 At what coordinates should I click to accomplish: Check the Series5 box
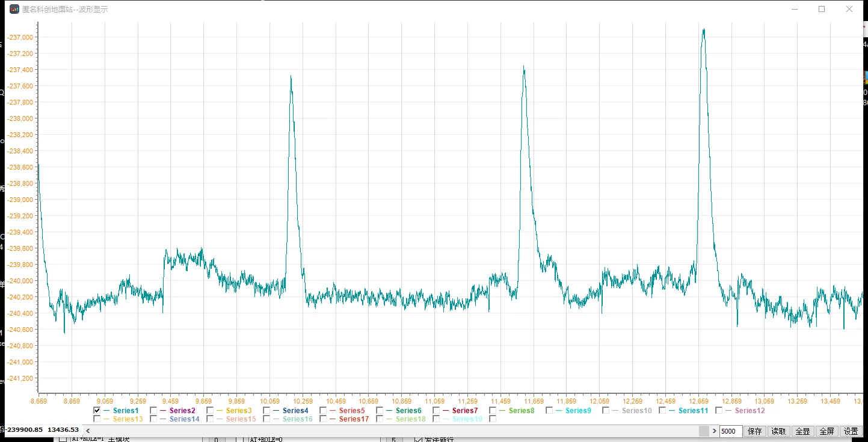click(324, 411)
